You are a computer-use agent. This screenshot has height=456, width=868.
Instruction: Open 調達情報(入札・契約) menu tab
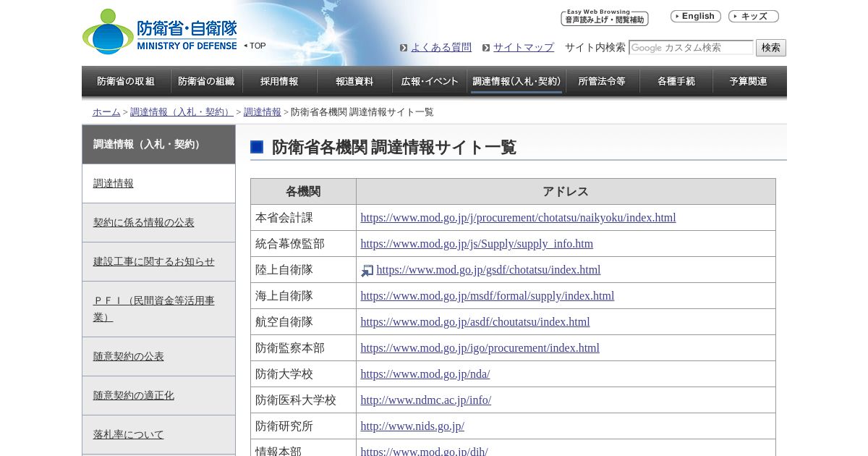coord(516,81)
